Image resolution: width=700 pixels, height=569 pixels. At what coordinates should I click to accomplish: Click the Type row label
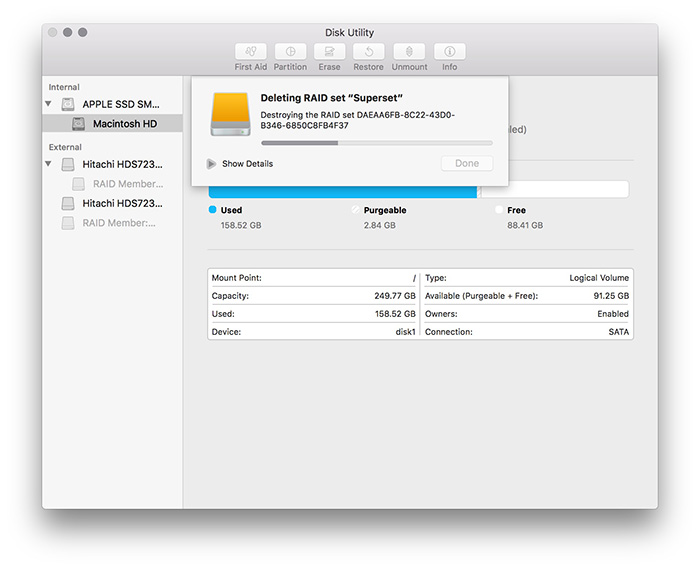pyautogui.click(x=436, y=278)
